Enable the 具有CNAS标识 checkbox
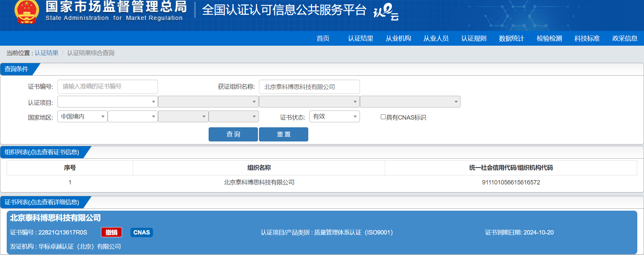This screenshot has height=255, width=644. click(x=383, y=117)
